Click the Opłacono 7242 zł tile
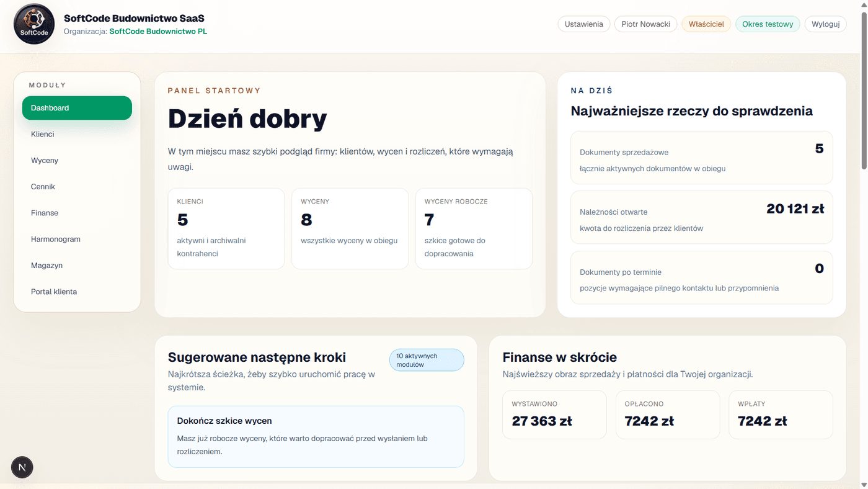 click(668, 415)
